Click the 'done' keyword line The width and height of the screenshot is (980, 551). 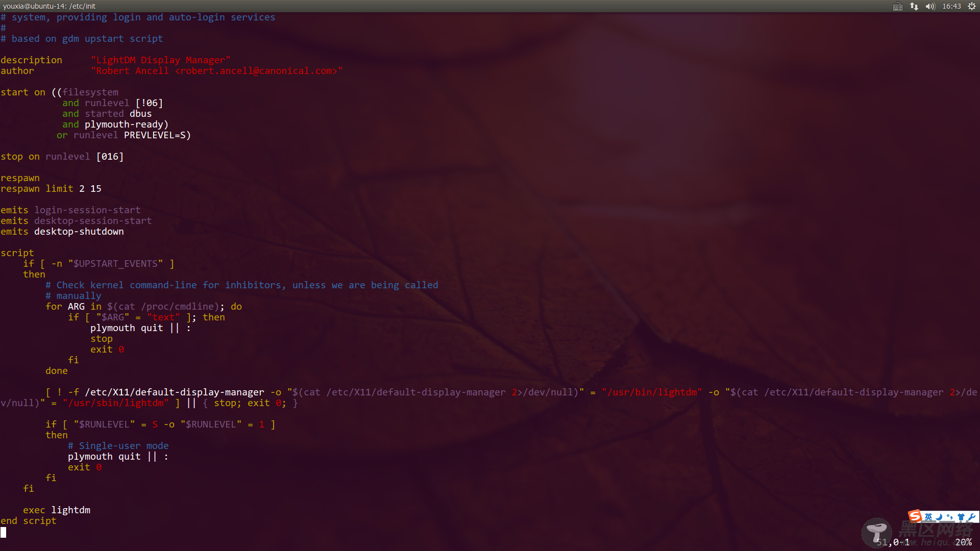click(x=56, y=371)
